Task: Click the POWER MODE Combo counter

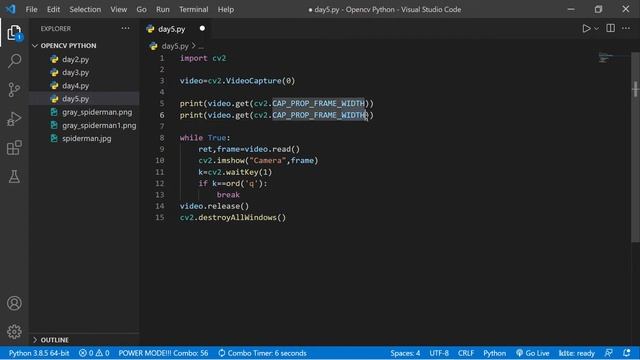Action: point(163,353)
